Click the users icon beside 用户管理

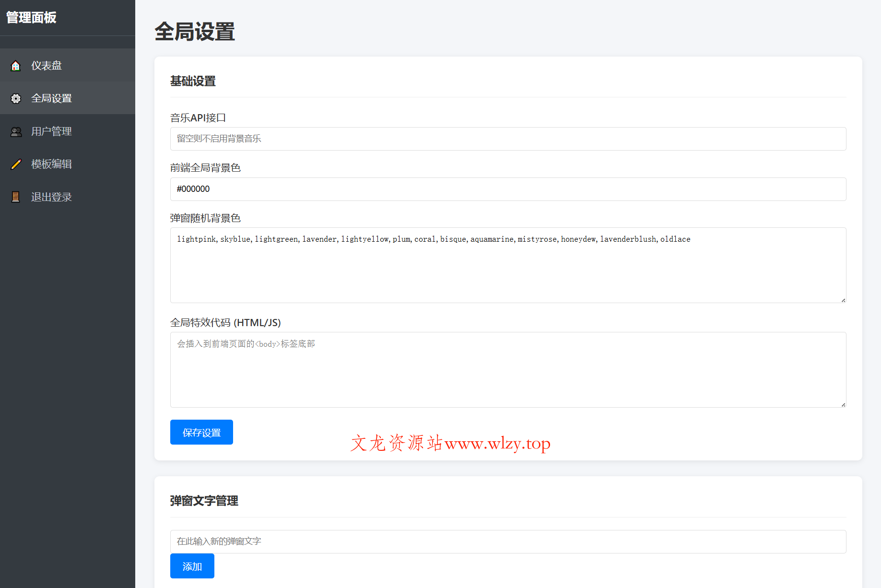[16, 131]
